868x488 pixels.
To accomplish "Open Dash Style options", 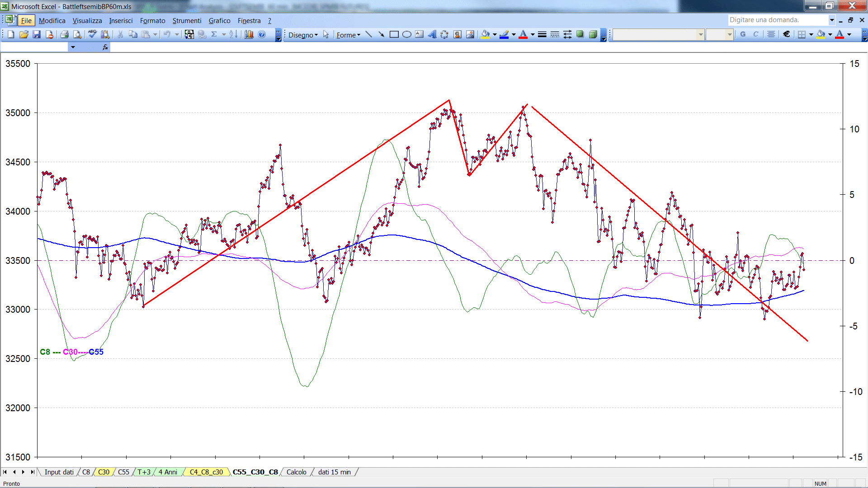I will click(555, 34).
